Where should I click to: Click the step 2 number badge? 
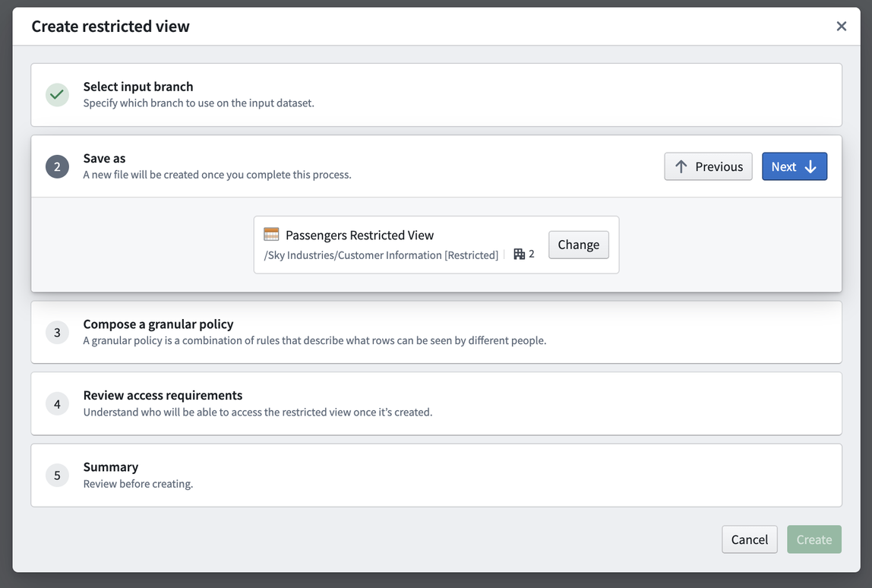tap(57, 166)
